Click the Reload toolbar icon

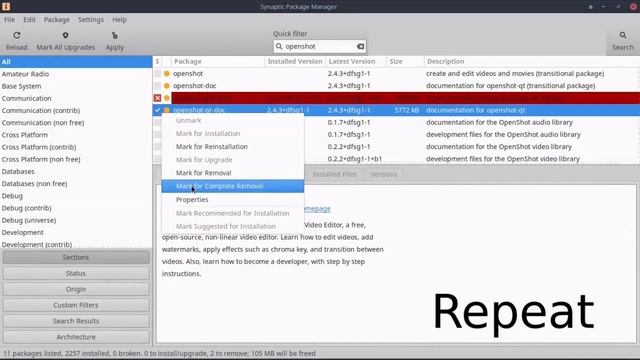coord(17,36)
